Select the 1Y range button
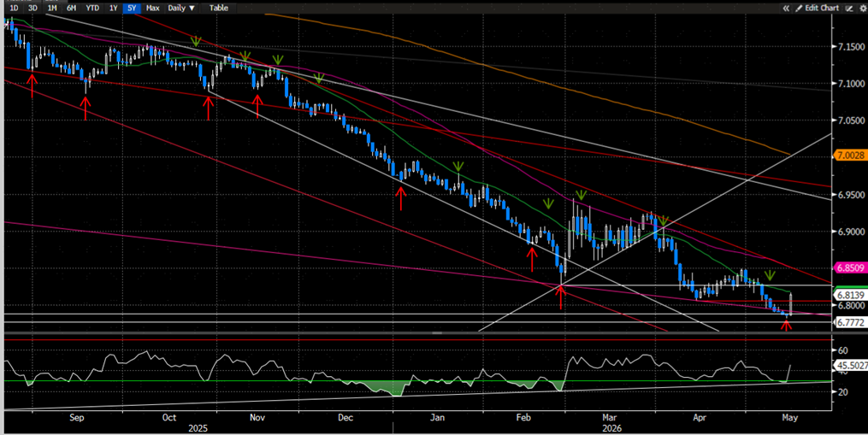 tap(113, 8)
